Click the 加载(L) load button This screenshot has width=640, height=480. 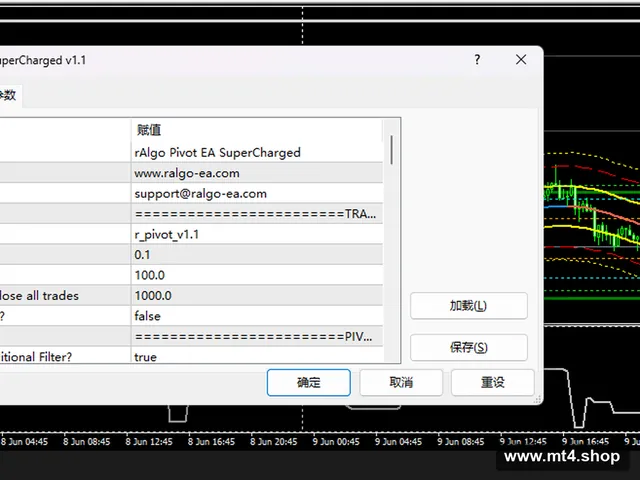pos(469,305)
